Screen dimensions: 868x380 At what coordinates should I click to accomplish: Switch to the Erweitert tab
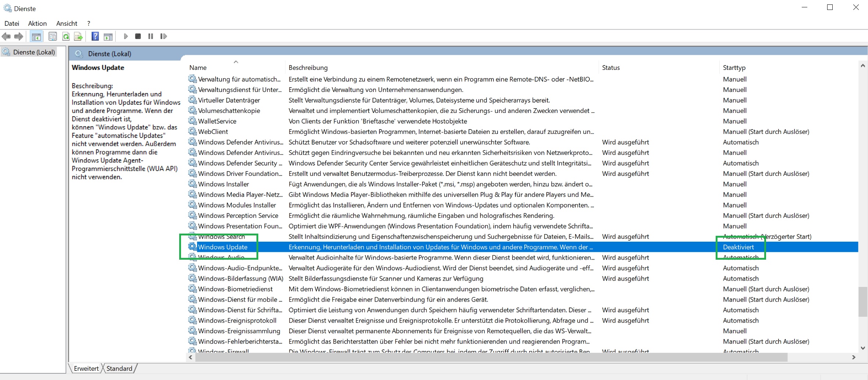point(86,368)
